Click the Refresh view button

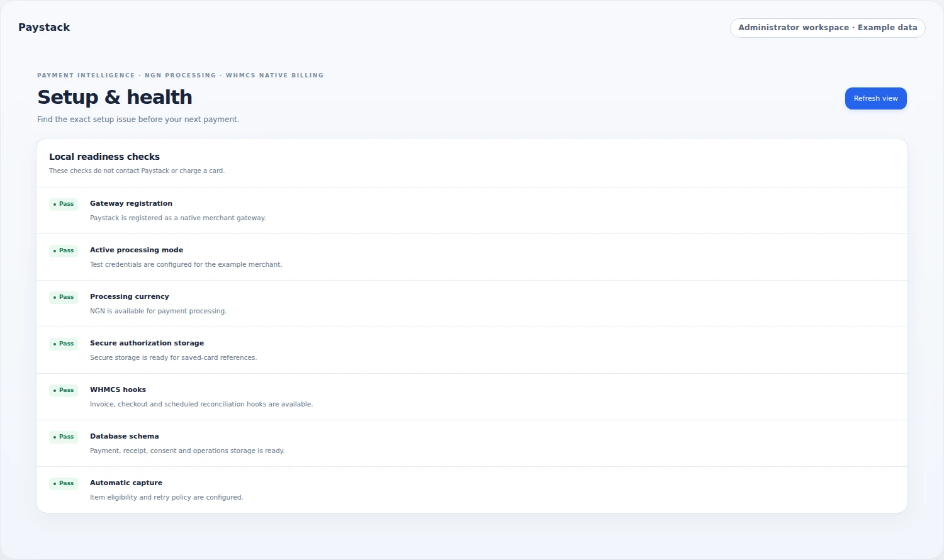875,98
